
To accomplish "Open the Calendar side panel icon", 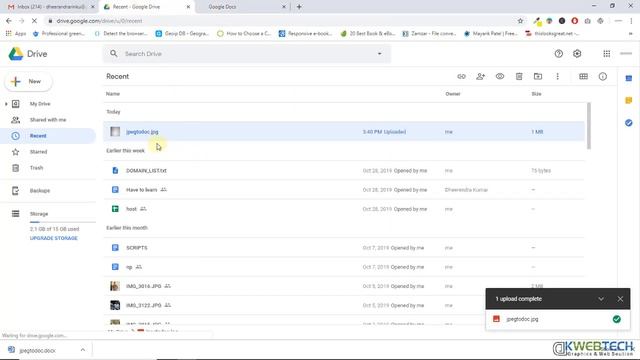I will [629, 78].
